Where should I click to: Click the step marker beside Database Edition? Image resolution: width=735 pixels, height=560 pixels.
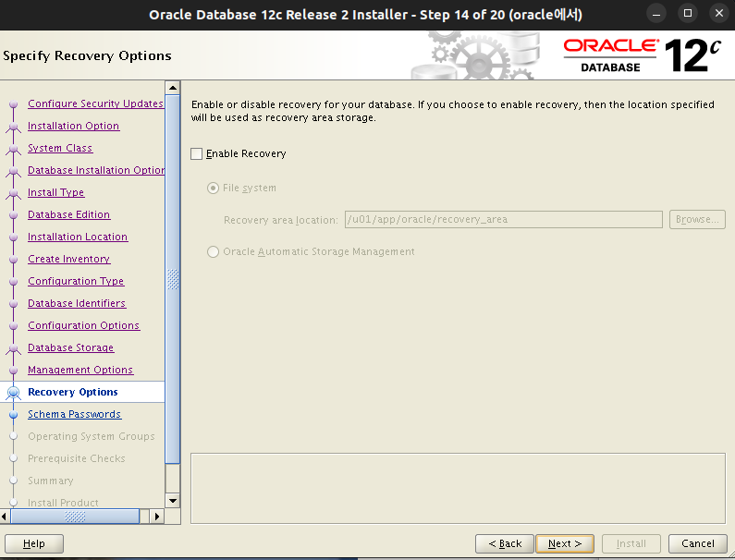coord(14,214)
